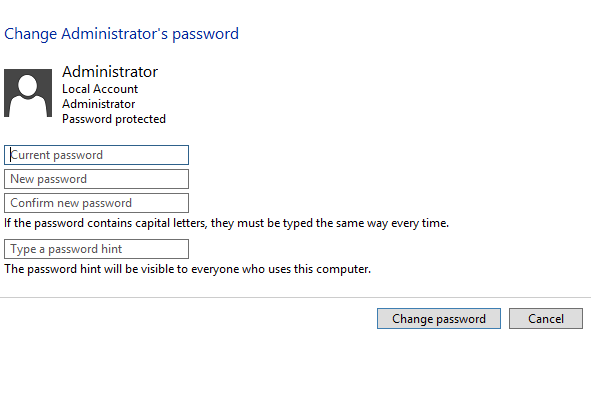The image size is (591, 399).
Task: Click the smaller Administrator account type text
Action: point(98,104)
